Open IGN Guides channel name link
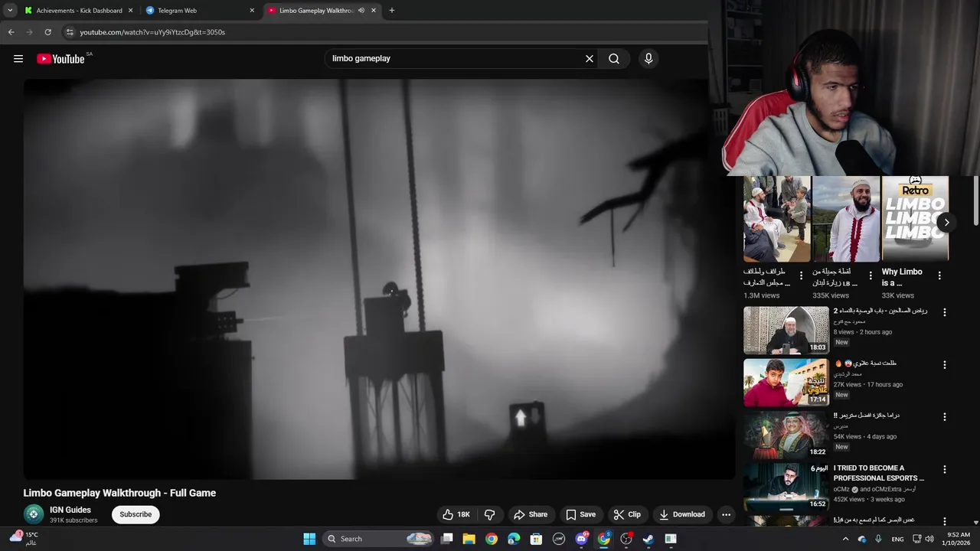 pyautogui.click(x=70, y=510)
